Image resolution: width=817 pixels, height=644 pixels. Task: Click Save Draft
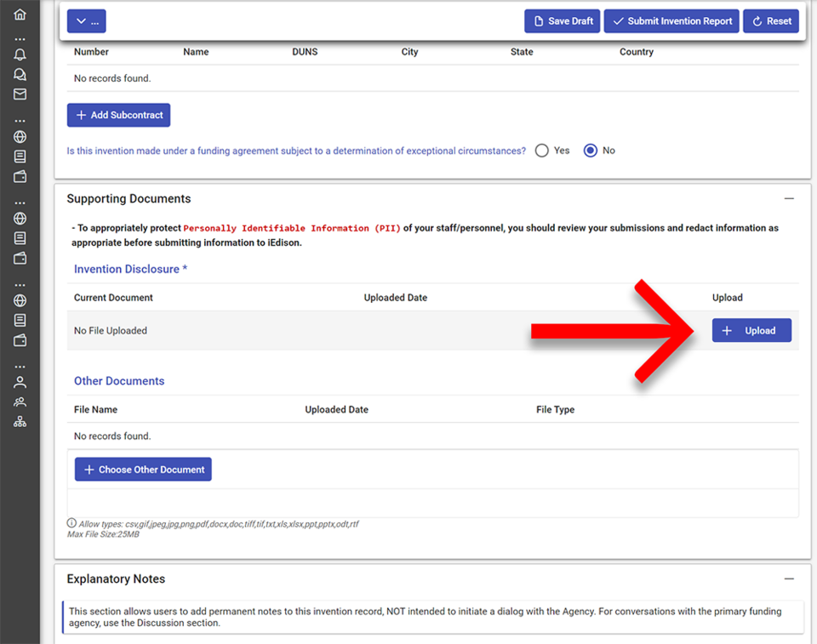point(562,20)
